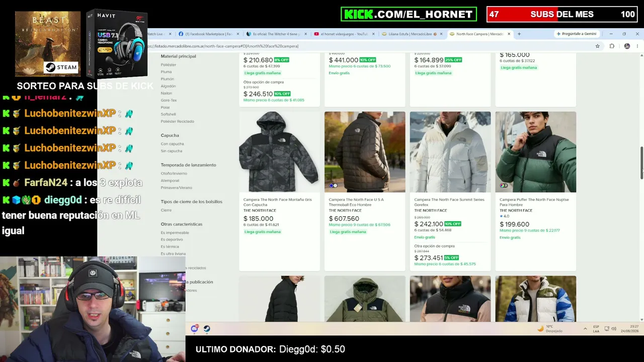Open the volume control in system tray
Screen dimensions: 644x362
(614, 329)
